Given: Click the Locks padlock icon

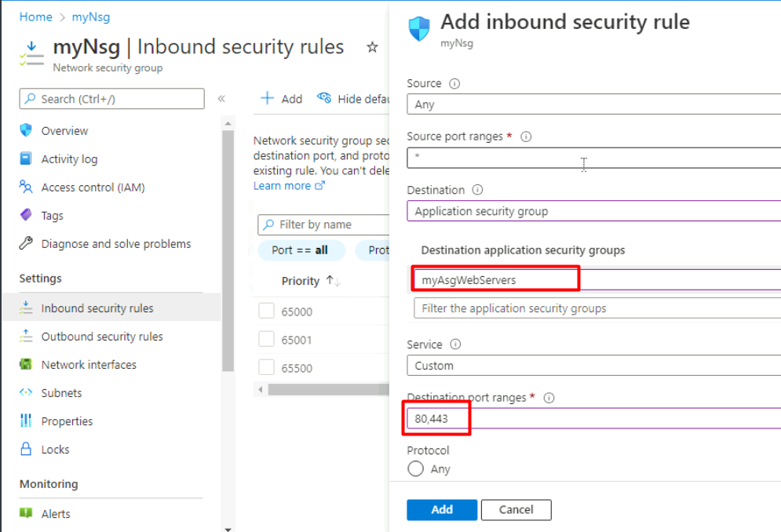Looking at the screenshot, I should 26,449.
